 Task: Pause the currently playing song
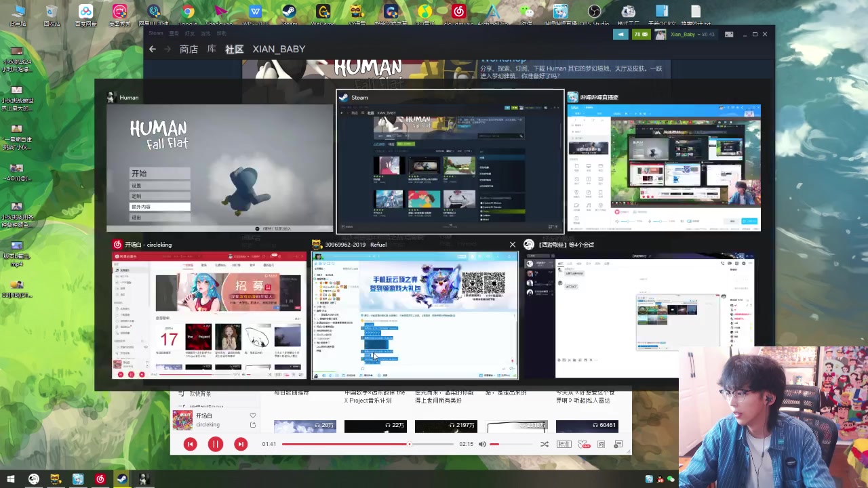(x=215, y=444)
